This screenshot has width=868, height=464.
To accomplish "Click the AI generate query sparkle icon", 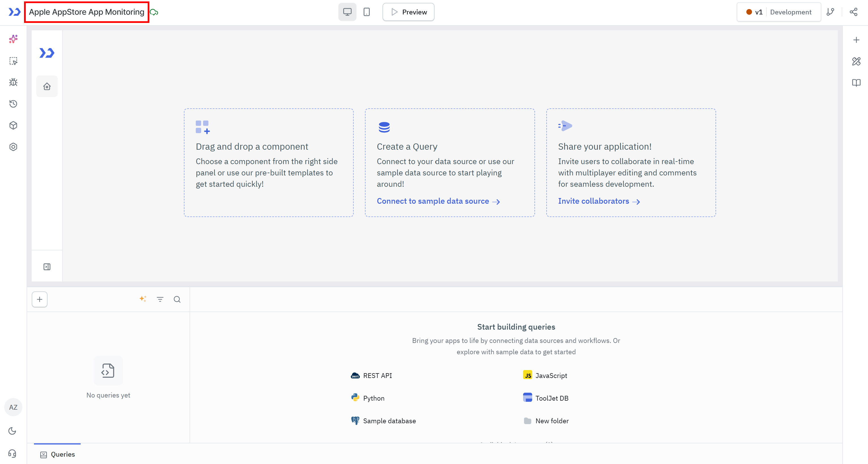I will (x=143, y=299).
